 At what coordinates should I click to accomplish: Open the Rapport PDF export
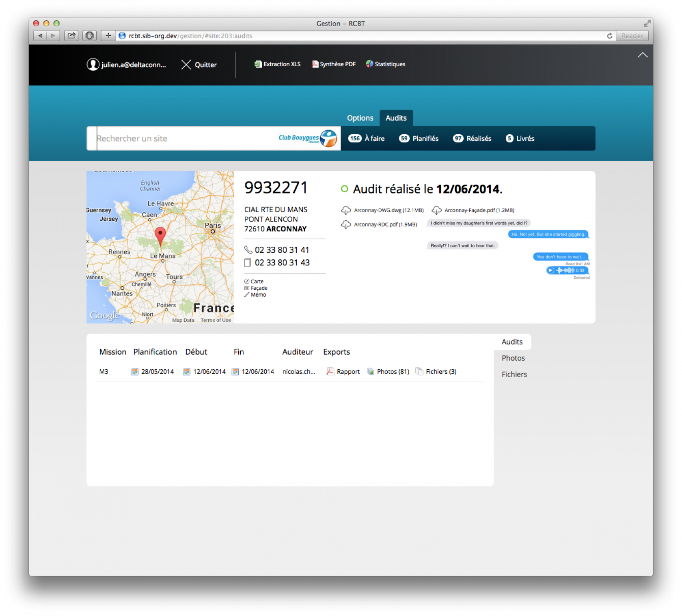(343, 372)
